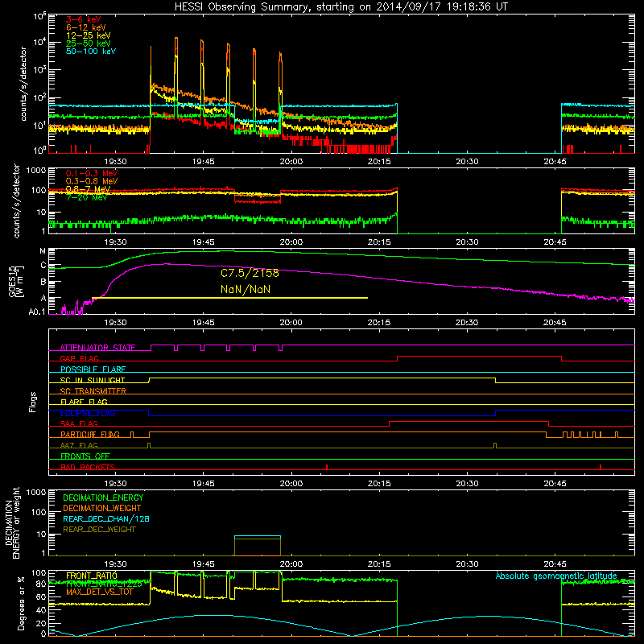644x644 pixels.
Task: Select the ATTENUATOR_STATE flag label
Action: tap(97, 348)
